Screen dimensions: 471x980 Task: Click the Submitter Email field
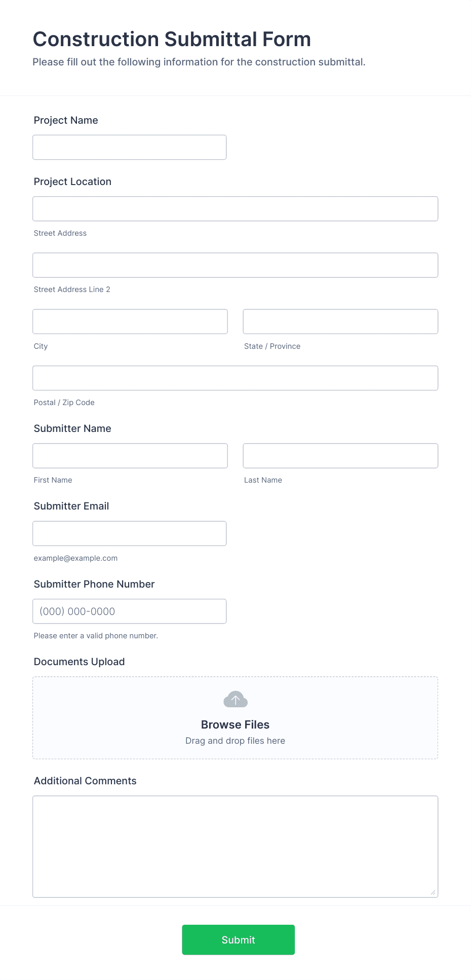click(x=129, y=533)
